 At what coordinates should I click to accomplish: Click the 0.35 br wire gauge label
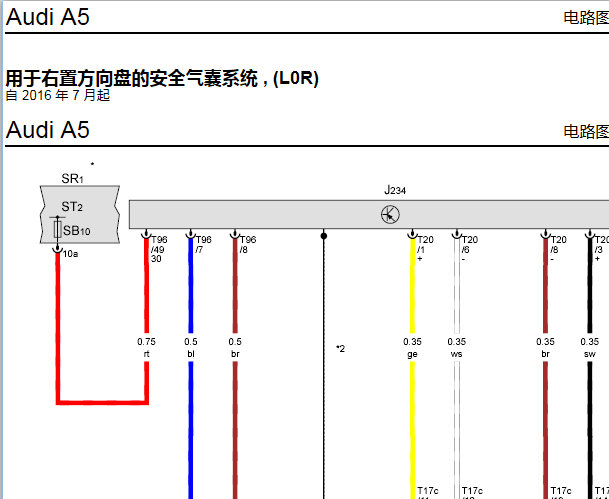click(x=545, y=348)
